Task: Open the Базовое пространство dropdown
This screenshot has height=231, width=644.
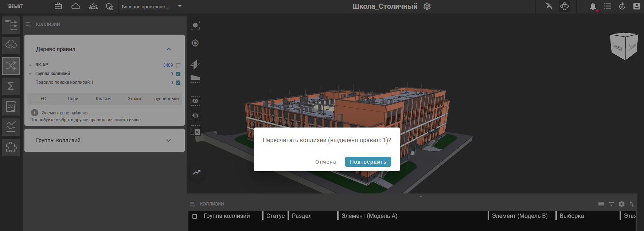Action: [152, 7]
